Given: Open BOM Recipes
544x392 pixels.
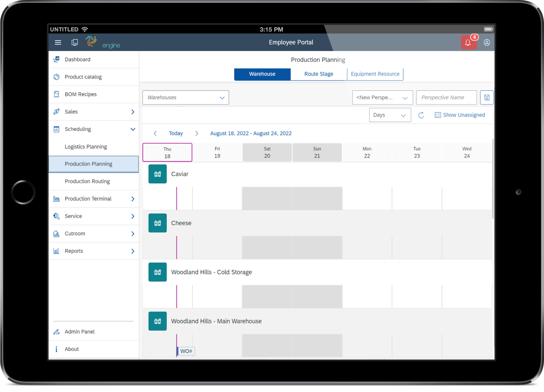Looking at the screenshot, I should [x=80, y=94].
